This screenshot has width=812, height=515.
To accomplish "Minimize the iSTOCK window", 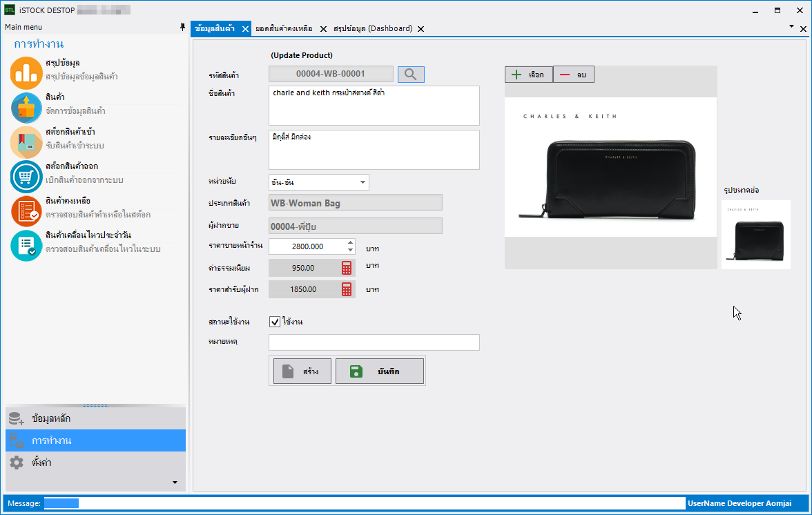I will [x=755, y=10].
